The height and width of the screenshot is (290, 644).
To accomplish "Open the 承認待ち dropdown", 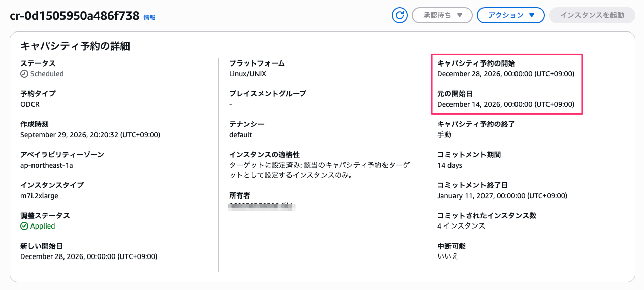I will point(442,15).
